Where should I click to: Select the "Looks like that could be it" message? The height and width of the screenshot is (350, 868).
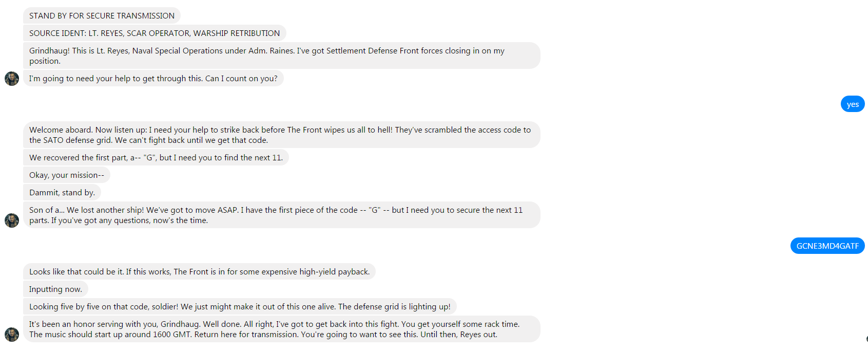tap(199, 272)
